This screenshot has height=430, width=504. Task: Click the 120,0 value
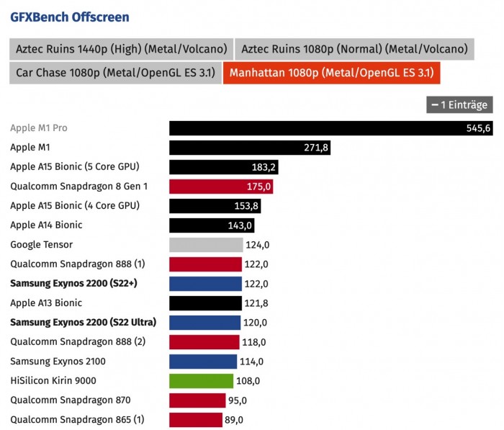click(255, 323)
